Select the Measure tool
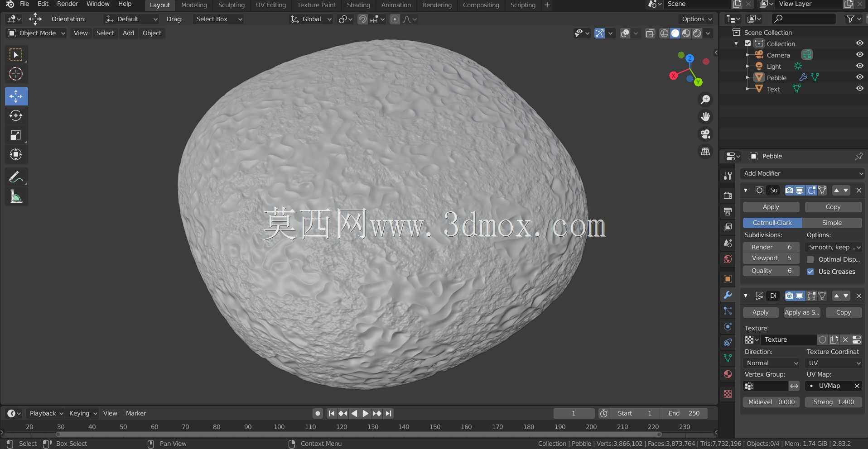 (16, 196)
